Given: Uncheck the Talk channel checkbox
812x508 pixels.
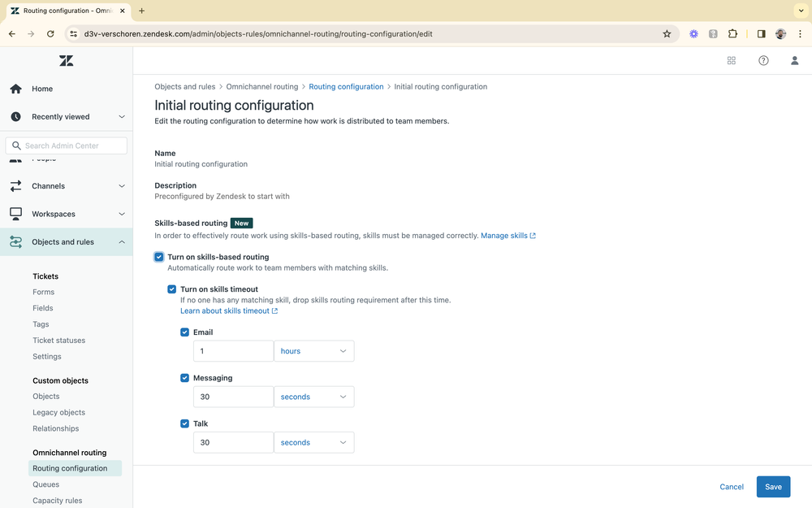Looking at the screenshot, I should (184, 423).
